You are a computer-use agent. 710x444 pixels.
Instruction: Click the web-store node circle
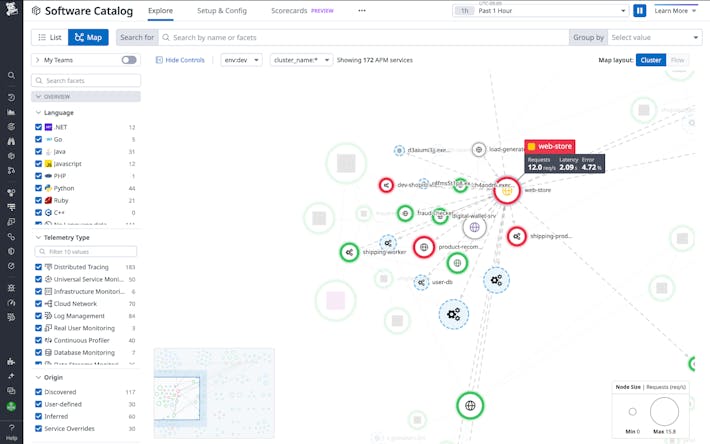pos(507,190)
